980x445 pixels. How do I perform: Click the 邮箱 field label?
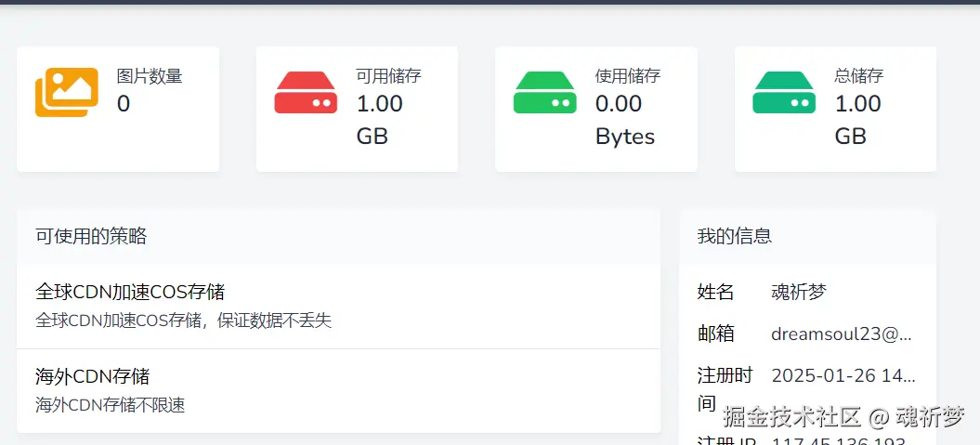pyautogui.click(x=715, y=334)
